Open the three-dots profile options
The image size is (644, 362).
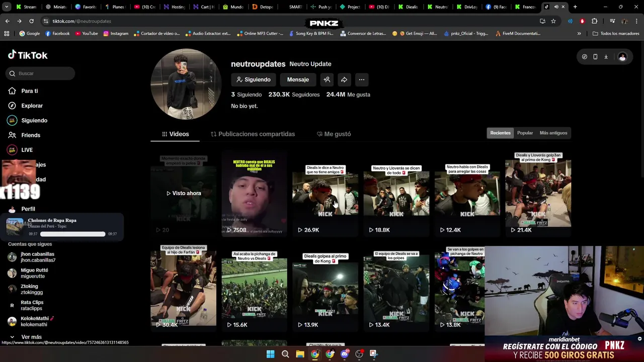click(361, 79)
